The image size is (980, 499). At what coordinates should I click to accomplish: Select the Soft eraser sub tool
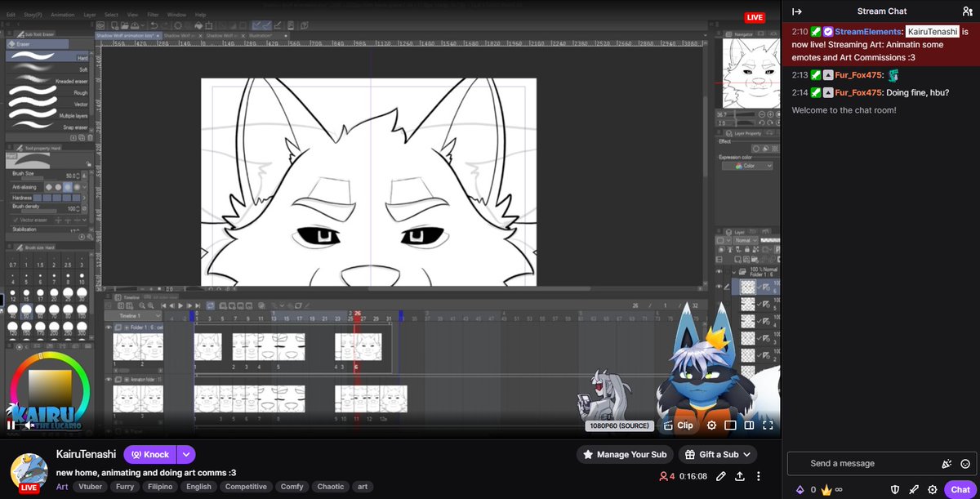click(x=48, y=69)
